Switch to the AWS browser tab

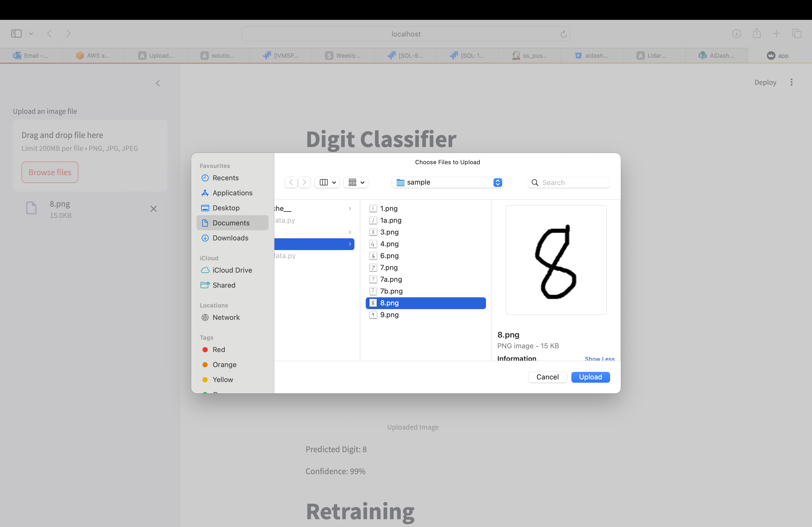tap(93, 56)
